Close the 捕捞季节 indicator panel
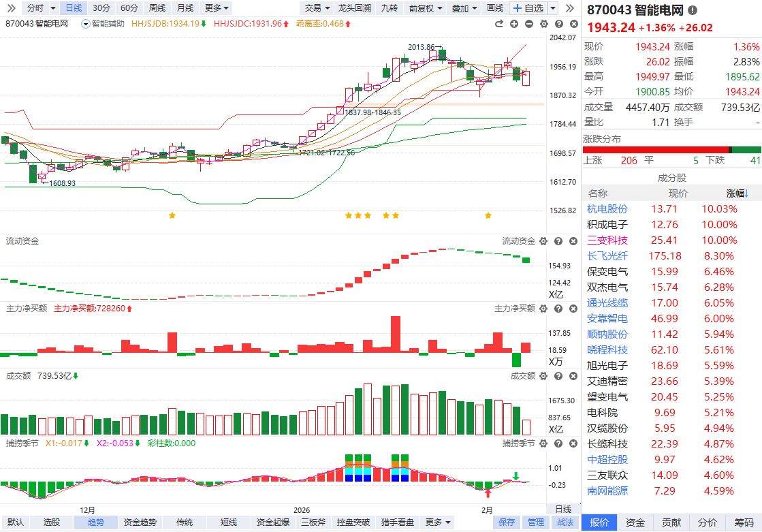The height and width of the screenshot is (532, 762). (571, 443)
